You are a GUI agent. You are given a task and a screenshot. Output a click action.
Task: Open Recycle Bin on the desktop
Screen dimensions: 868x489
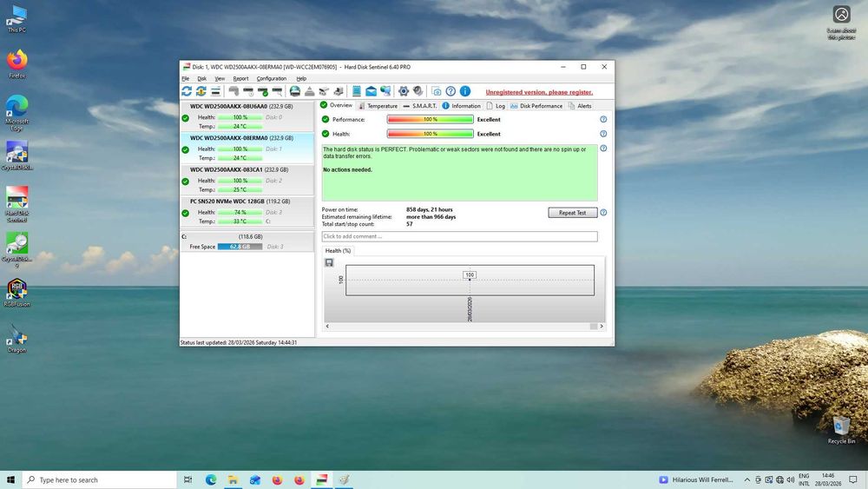(x=841, y=430)
